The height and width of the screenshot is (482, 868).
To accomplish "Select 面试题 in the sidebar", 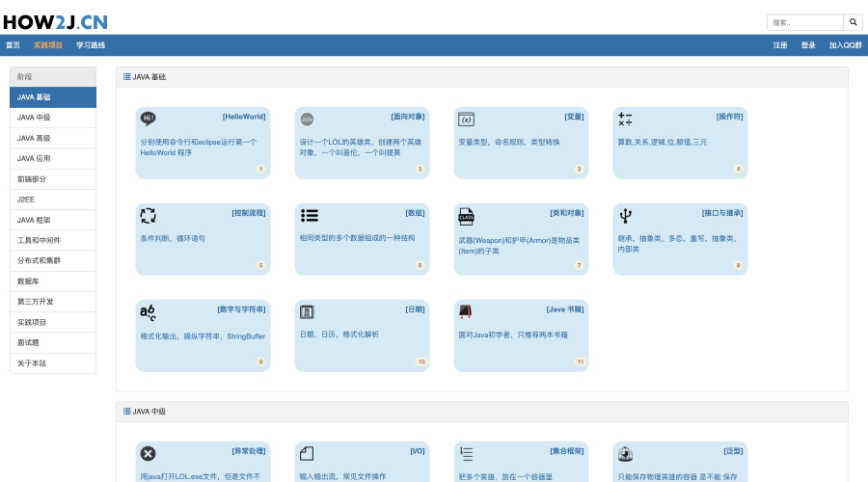I will (53, 342).
